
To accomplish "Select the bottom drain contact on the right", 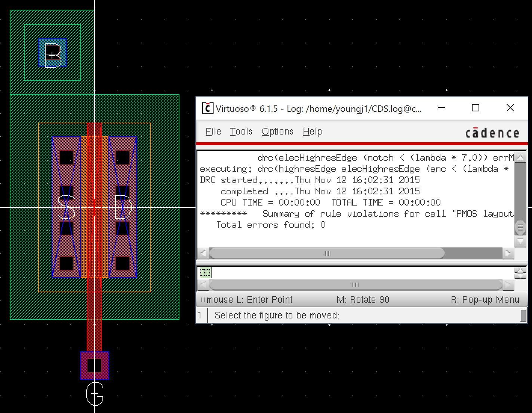I will 123,263.
